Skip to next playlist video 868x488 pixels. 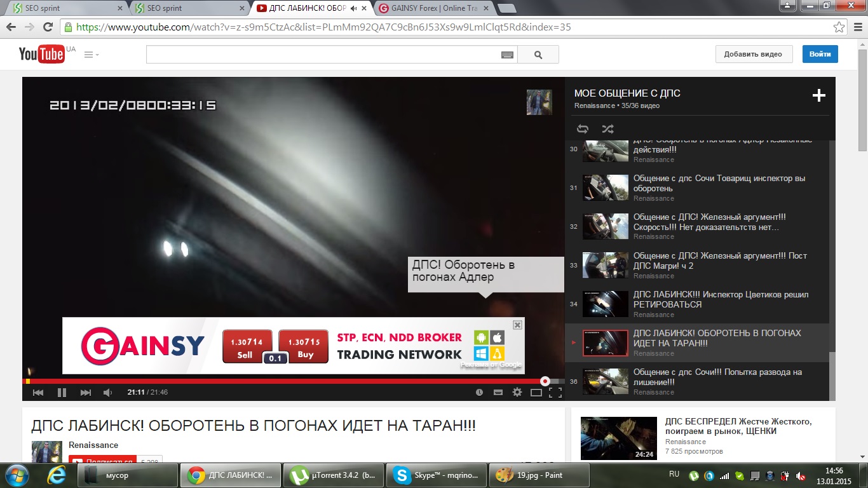coord(86,393)
